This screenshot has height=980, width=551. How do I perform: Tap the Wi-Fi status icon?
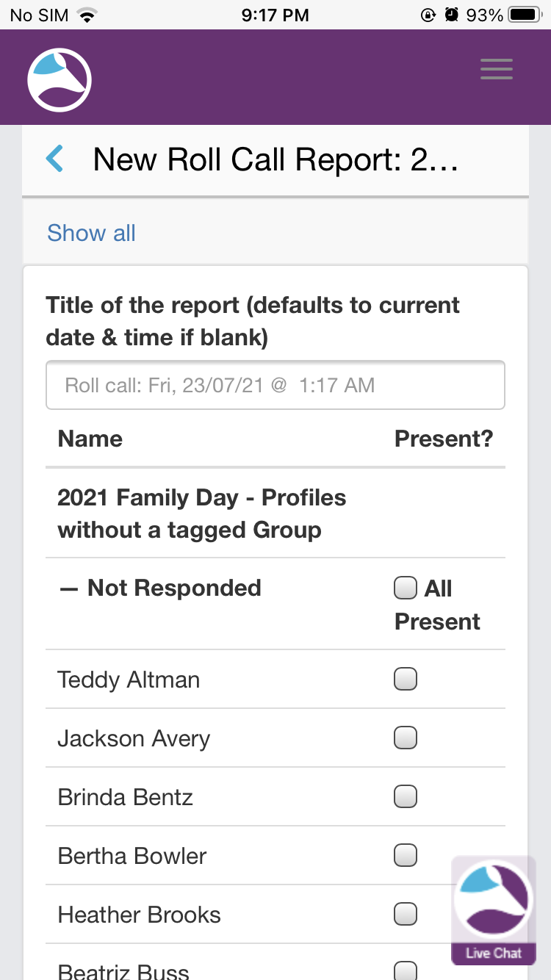[x=87, y=15]
